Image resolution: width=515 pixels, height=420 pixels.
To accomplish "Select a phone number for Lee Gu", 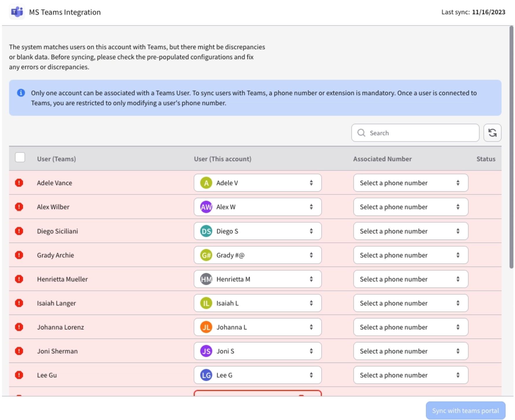I will point(411,375).
